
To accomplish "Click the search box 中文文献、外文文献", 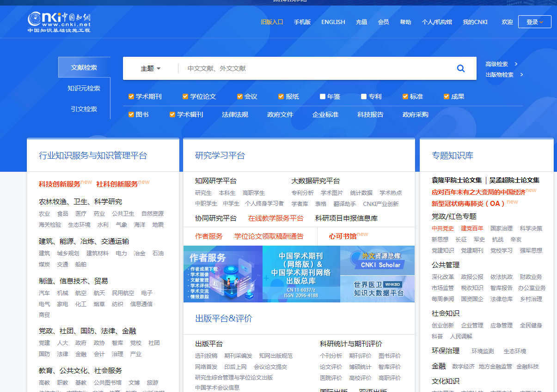I will tap(314, 68).
